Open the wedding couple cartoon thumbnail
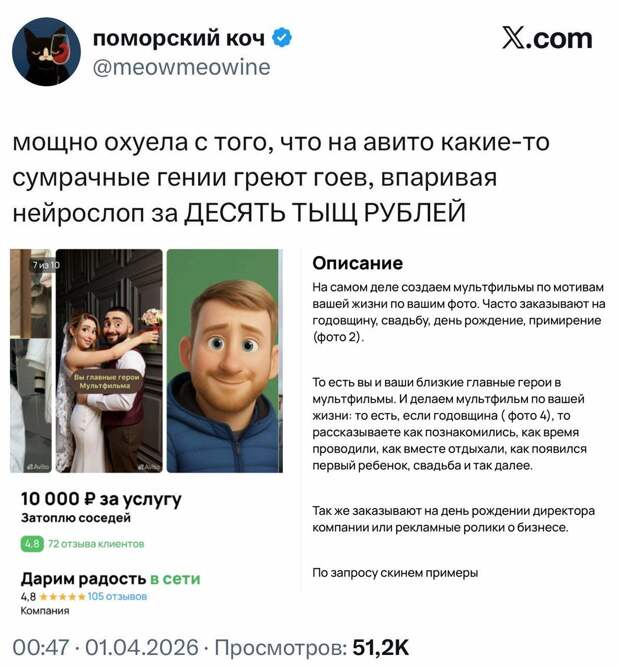 pyautogui.click(x=109, y=361)
